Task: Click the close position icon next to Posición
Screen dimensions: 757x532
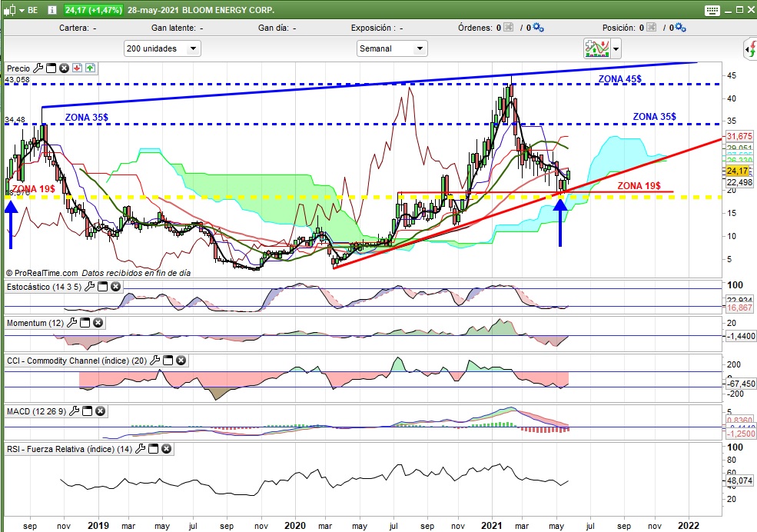Action: [x=651, y=28]
